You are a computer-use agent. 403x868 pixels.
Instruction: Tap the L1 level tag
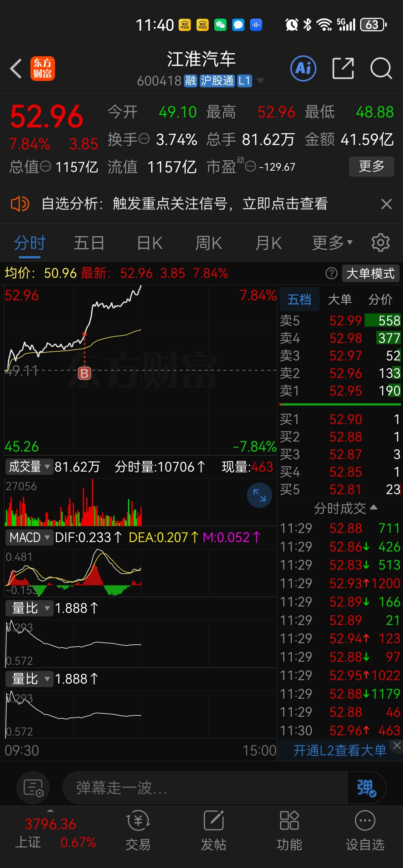tap(244, 81)
